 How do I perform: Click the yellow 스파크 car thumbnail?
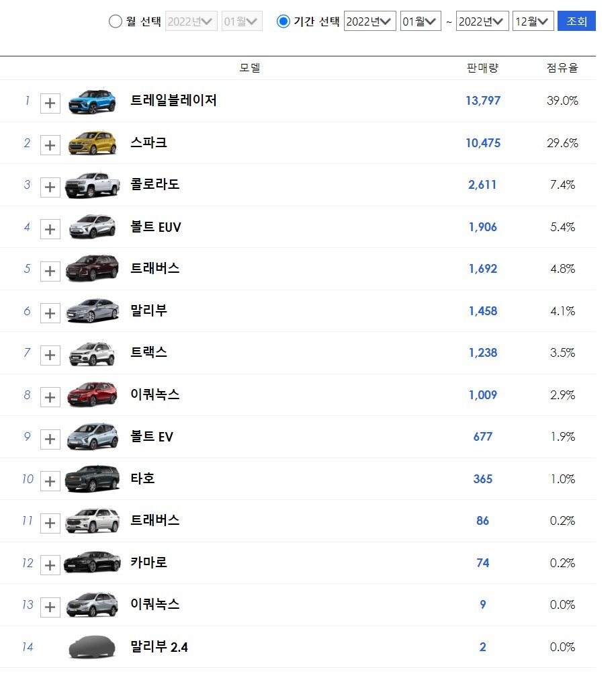pyautogui.click(x=92, y=143)
